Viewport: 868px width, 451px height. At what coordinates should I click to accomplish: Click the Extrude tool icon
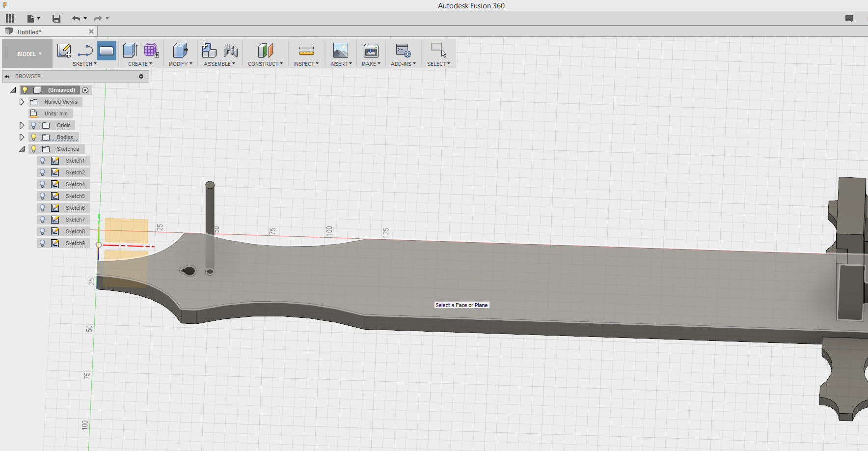point(130,51)
